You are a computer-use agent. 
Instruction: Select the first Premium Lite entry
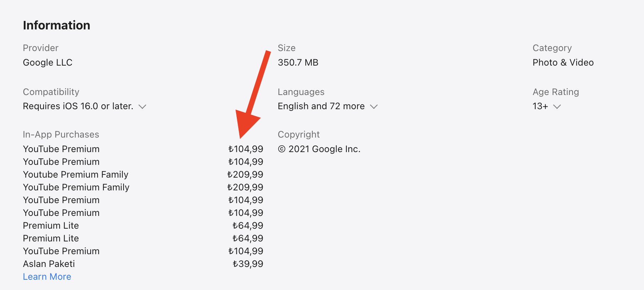pos(51,225)
